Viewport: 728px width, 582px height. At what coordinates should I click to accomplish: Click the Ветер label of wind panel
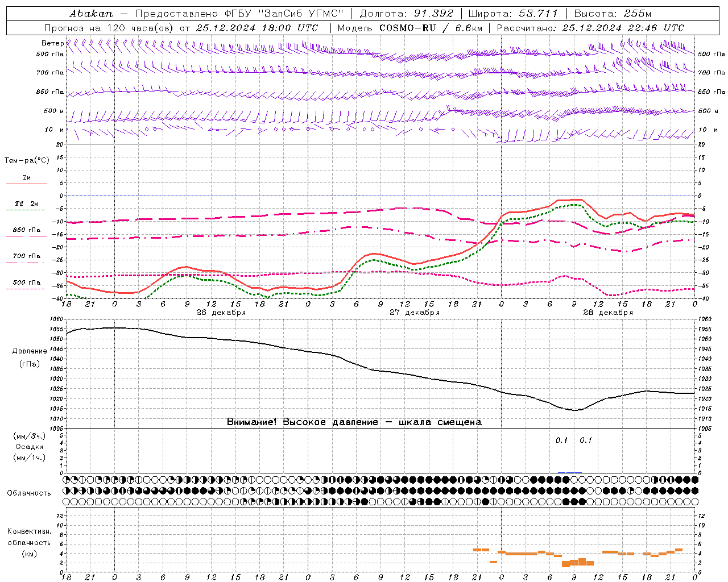(52, 43)
